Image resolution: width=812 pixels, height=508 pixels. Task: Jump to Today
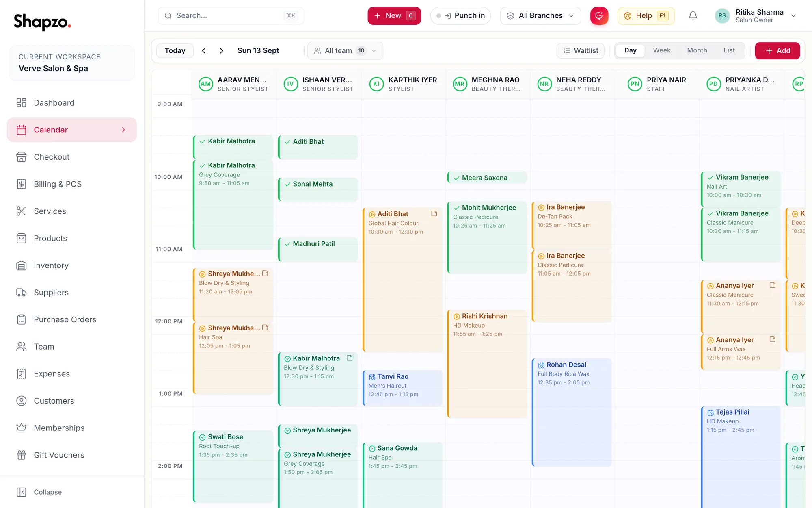175,51
